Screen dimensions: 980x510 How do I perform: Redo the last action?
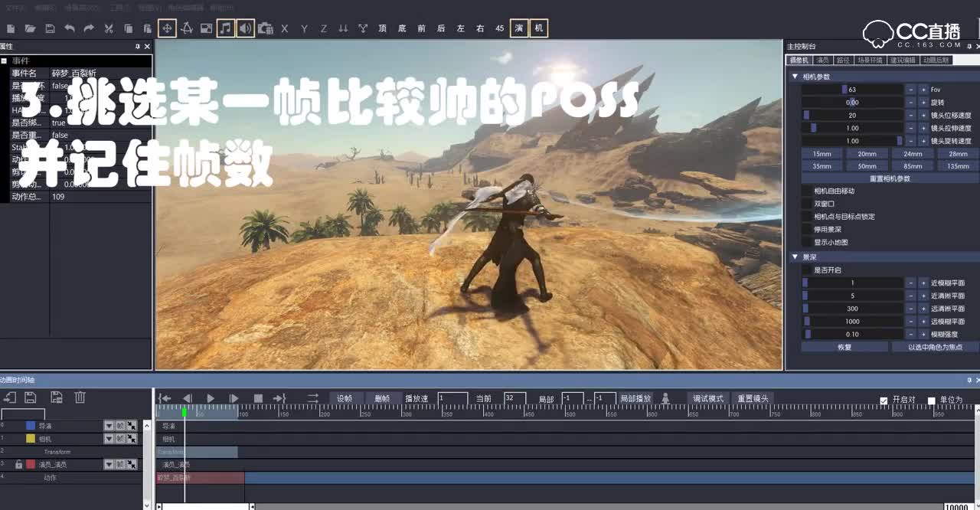(x=89, y=28)
